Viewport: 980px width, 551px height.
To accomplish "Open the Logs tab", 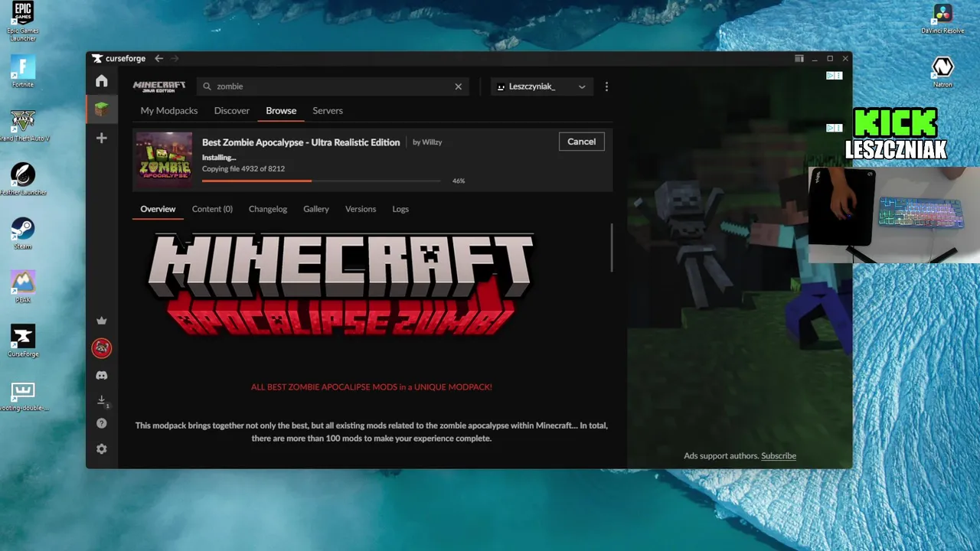I will (x=400, y=209).
